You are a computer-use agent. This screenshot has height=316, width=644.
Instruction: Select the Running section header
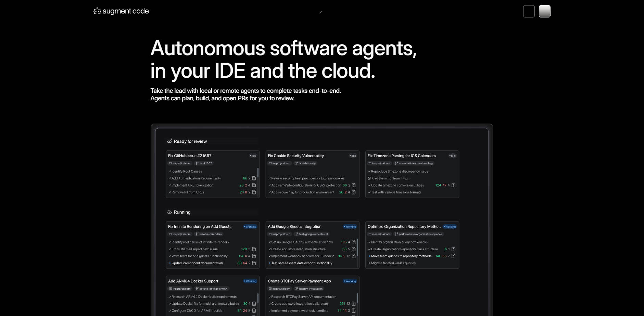pyautogui.click(x=182, y=212)
